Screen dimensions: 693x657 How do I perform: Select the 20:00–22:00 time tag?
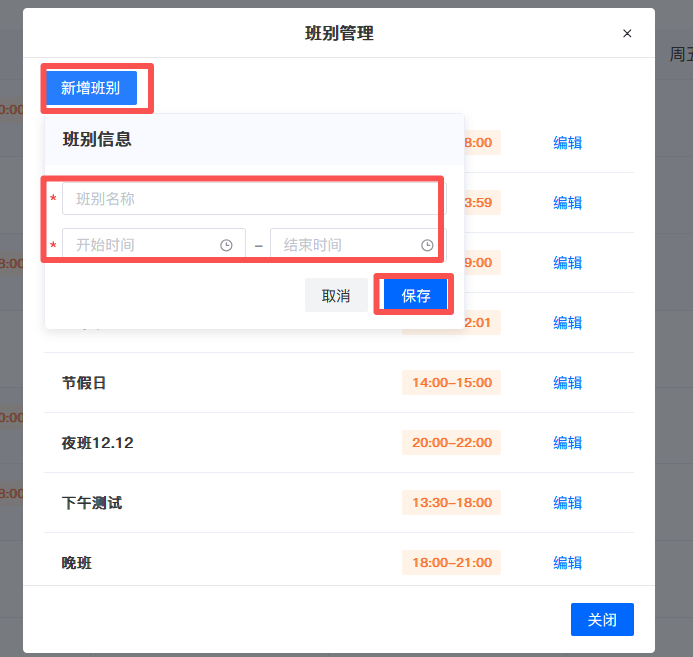click(451, 443)
